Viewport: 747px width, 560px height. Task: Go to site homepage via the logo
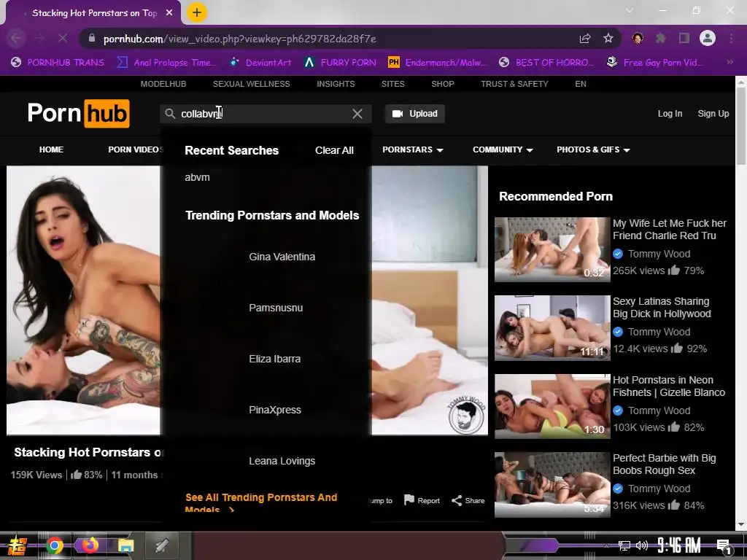coord(79,114)
